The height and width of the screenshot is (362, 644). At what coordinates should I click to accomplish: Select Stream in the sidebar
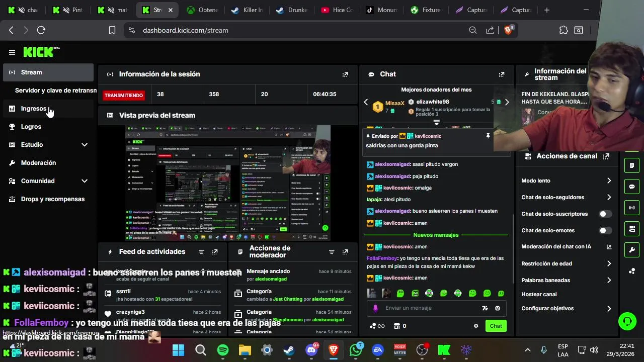(x=48, y=72)
